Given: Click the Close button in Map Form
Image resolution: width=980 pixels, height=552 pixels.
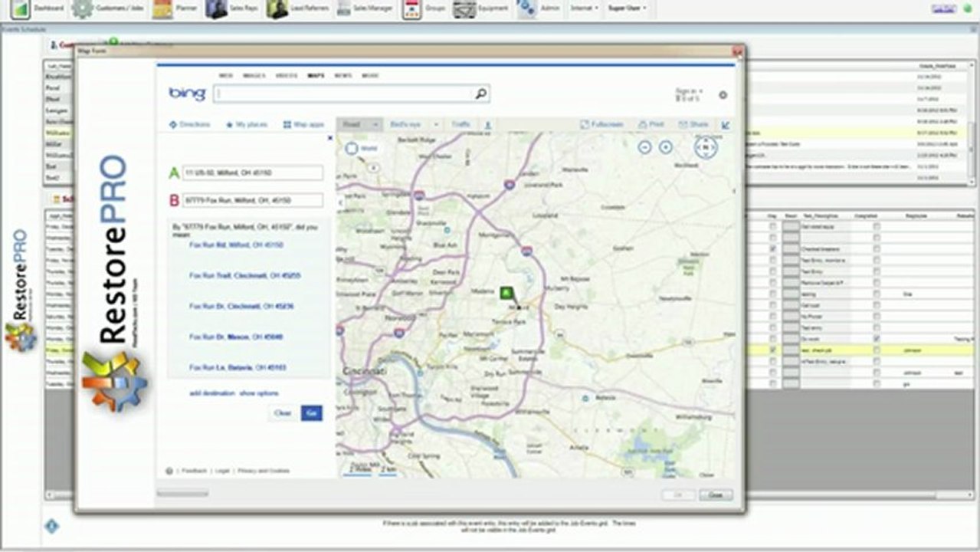Looking at the screenshot, I should (716, 495).
